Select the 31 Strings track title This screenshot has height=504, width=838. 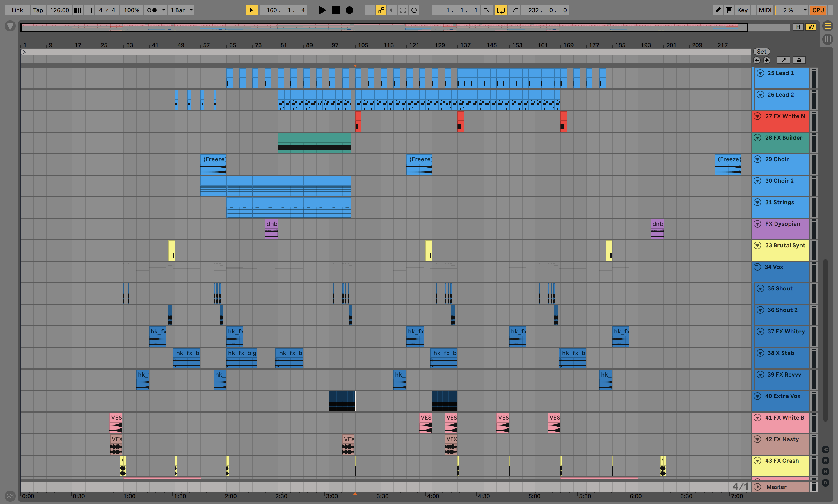coord(780,203)
